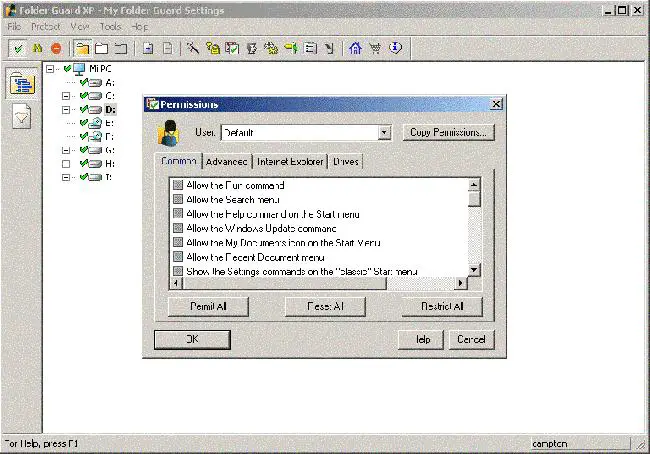Viewport: 650px width, 454px height.
Task: Open the File menu
Action: tap(14, 27)
